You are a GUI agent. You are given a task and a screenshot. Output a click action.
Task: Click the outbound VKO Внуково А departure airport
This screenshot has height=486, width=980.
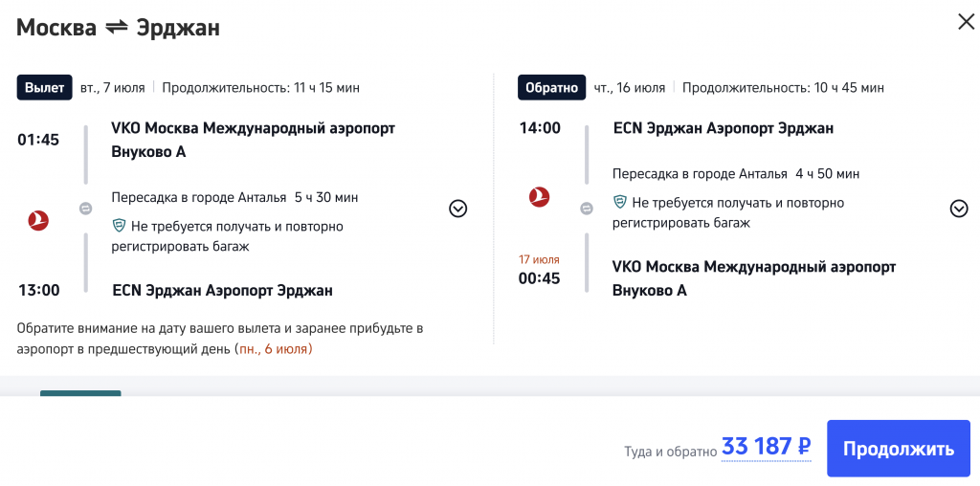click(253, 140)
